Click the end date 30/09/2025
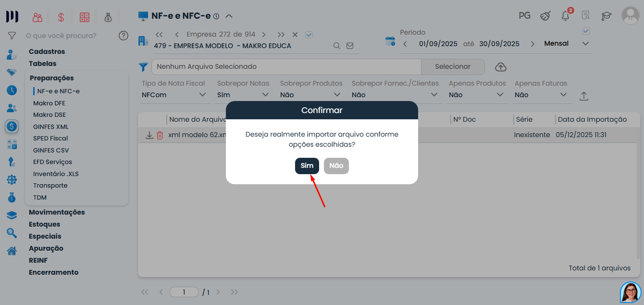Screen dimensions: 644x305 point(499,44)
